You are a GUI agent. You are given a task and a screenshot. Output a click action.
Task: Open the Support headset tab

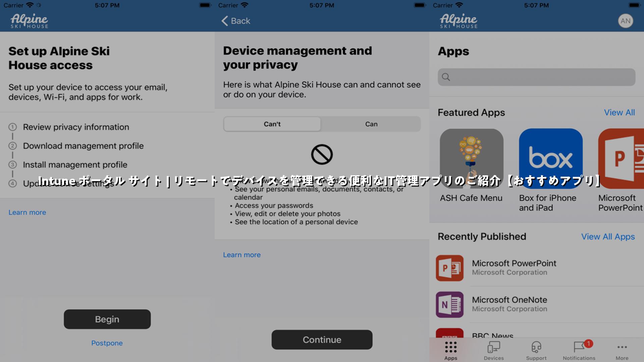point(536,351)
